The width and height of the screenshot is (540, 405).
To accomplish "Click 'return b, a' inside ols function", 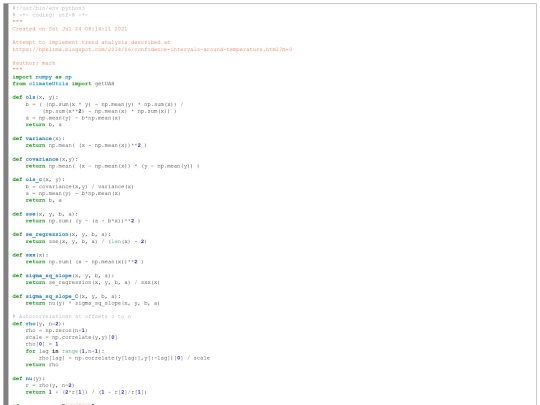I will [x=44, y=125].
